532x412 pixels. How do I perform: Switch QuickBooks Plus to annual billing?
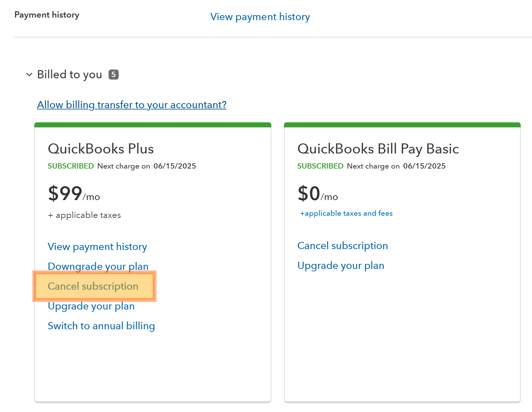click(101, 326)
